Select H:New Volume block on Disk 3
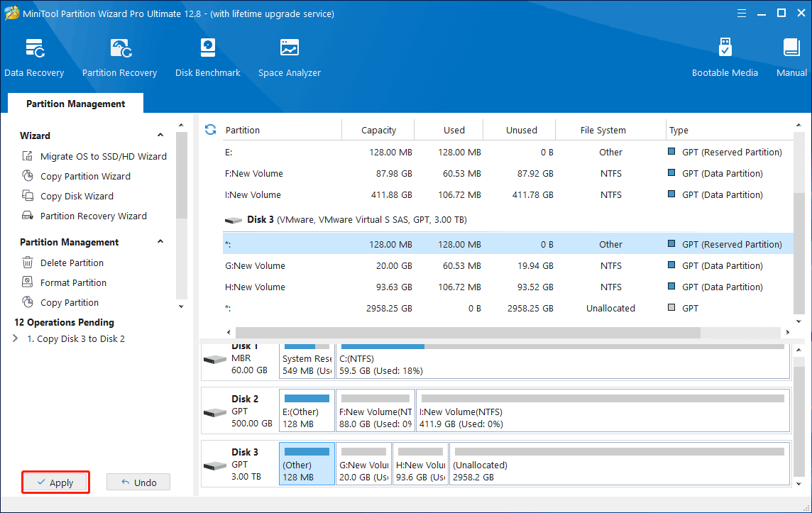This screenshot has height=513, width=812. [420, 464]
